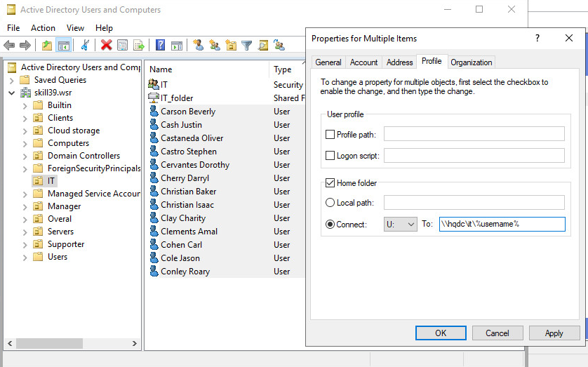Image resolution: width=588 pixels, height=367 pixels.
Task: Open the Filter options funnel icon
Action: tap(247, 46)
